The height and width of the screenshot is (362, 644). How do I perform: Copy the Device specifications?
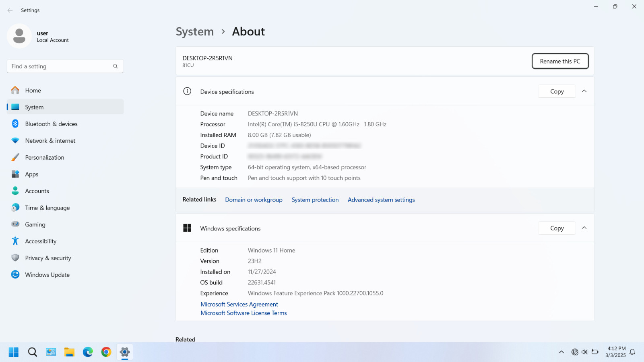point(557,91)
